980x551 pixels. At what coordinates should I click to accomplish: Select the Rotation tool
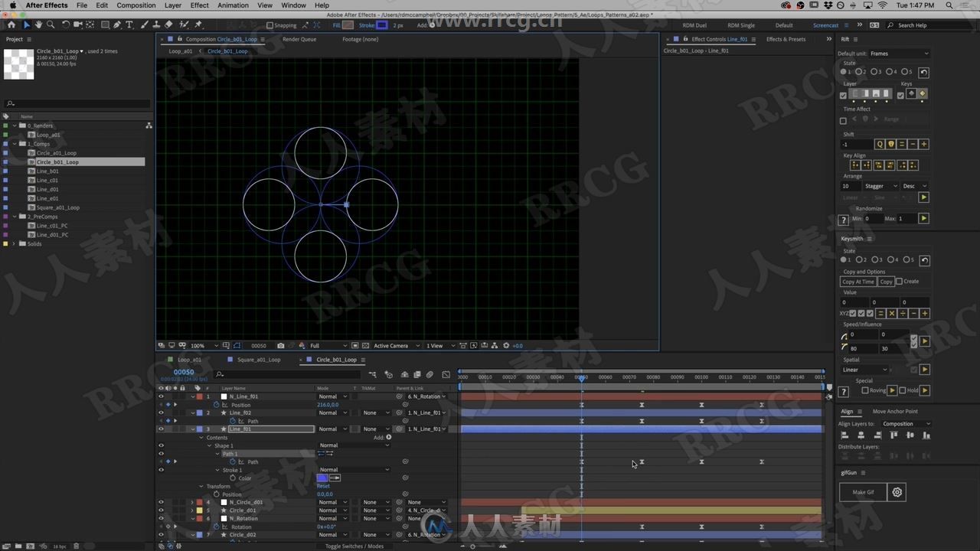coord(66,24)
